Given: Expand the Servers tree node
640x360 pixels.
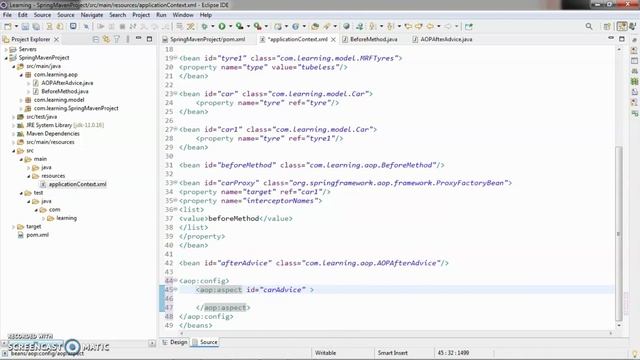Looking at the screenshot, I should 6,49.
